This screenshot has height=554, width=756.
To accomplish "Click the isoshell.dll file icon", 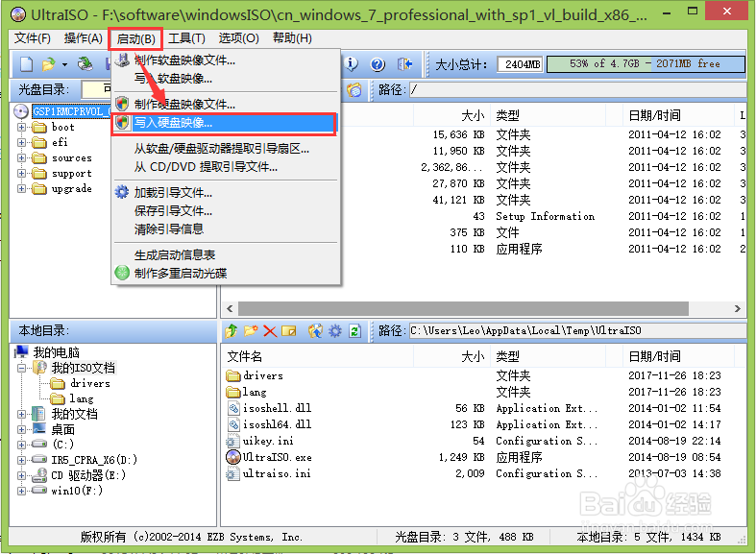I will (x=233, y=408).
